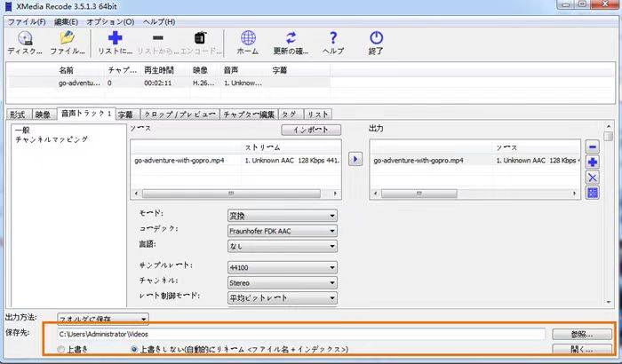Switch to the タグ tab
The image size is (622, 364).
tap(290, 115)
